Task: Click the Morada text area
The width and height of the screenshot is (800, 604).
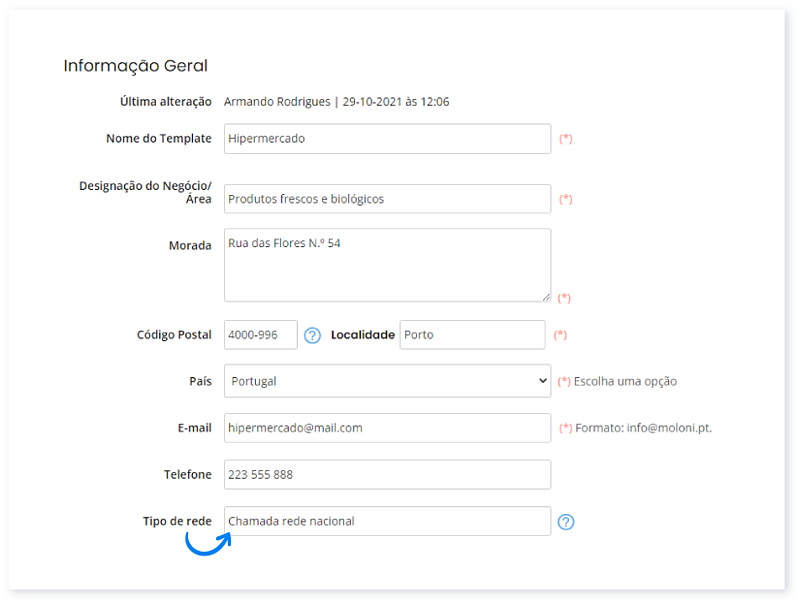Action: click(387, 265)
